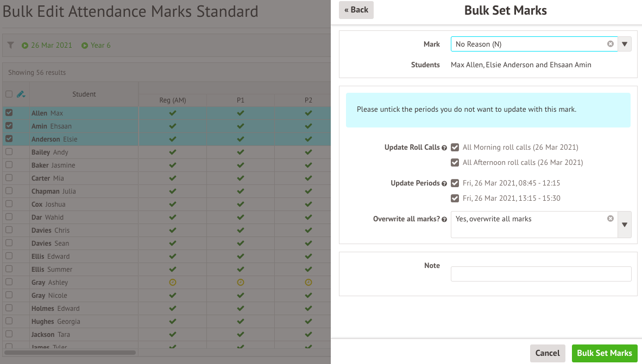This screenshot has height=364, width=642.
Task: Untick the 08:45 - 12:15 period checkbox
Action: click(455, 183)
